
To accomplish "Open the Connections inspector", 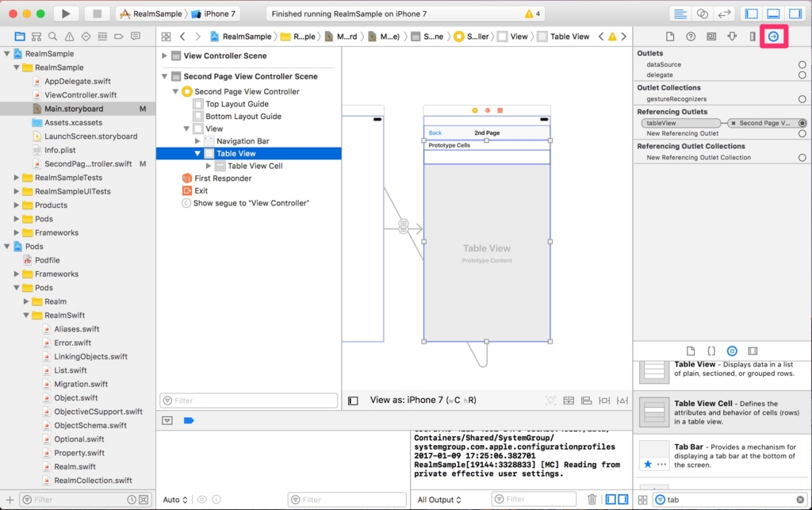I will [x=773, y=36].
